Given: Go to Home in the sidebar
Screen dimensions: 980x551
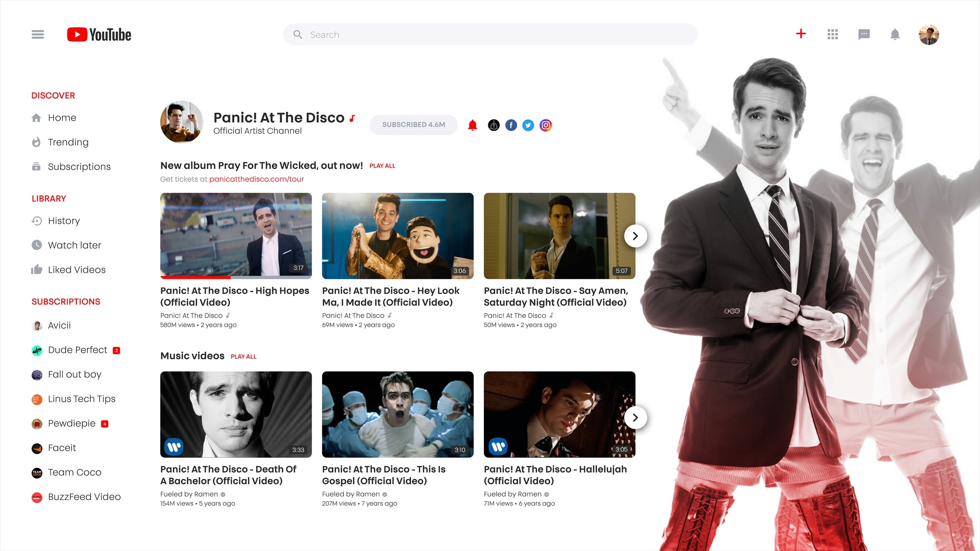Looking at the screenshot, I should (62, 118).
